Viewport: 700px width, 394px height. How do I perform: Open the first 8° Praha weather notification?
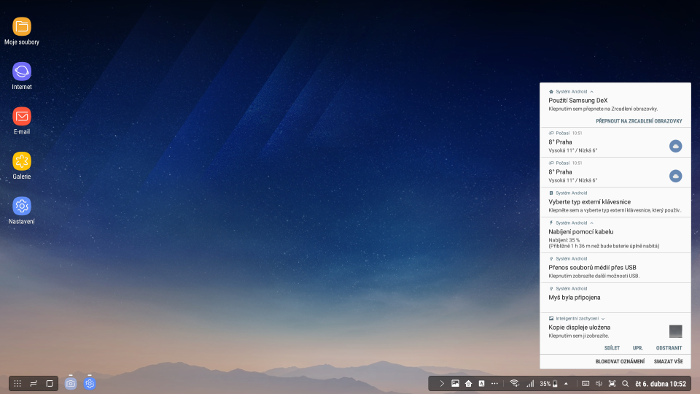[615, 142]
